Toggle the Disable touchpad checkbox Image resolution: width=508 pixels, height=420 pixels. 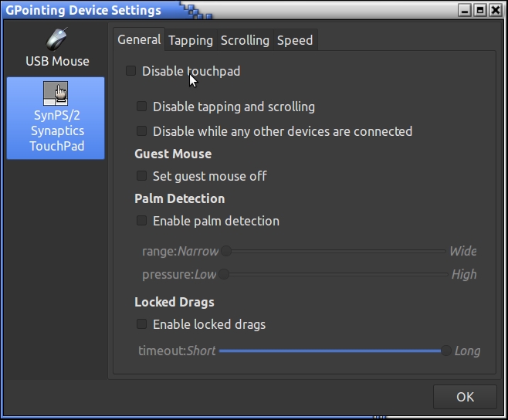[131, 71]
